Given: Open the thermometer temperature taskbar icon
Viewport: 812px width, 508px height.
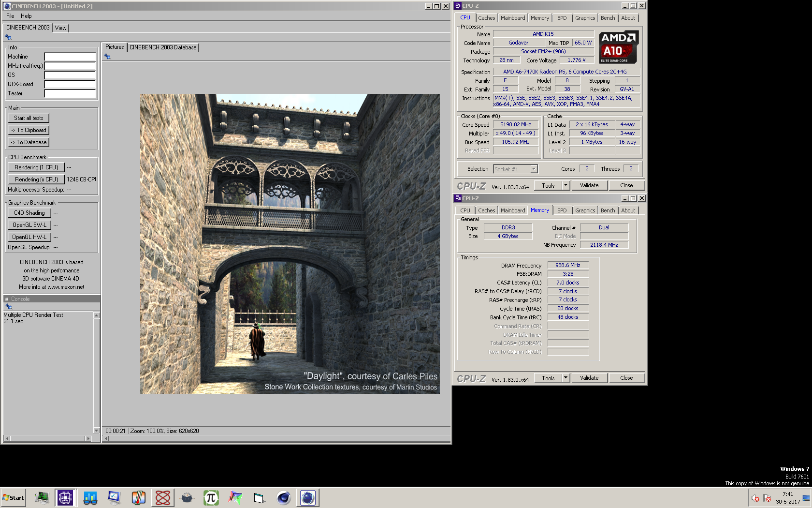Looking at the screenshot, I should tap(138, 497).
